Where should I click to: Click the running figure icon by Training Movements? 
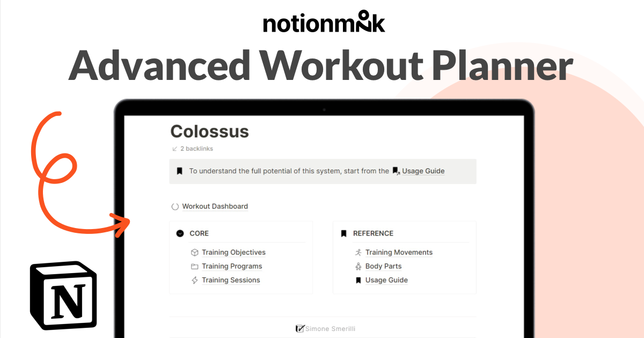tap(358, 252)
